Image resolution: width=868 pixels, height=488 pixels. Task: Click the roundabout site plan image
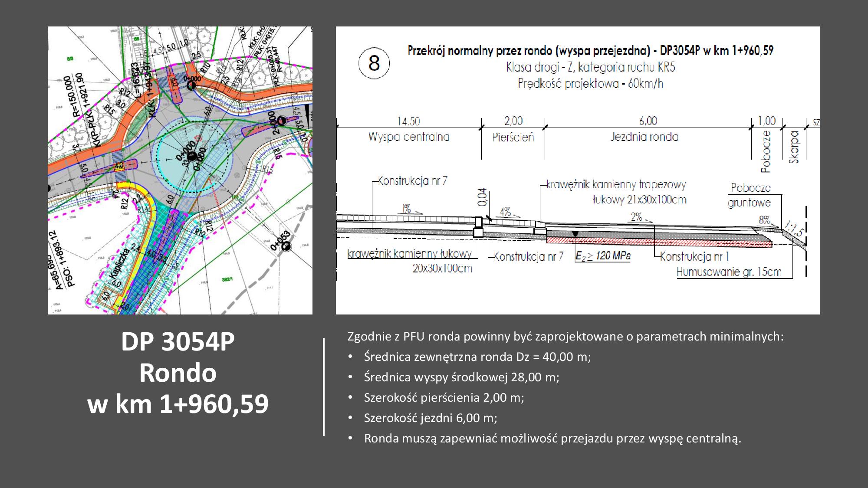click(180, 170)
